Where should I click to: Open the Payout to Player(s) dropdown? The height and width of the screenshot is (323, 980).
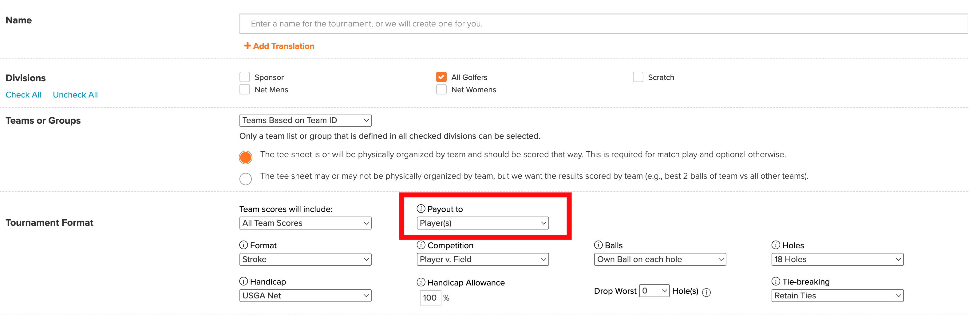click(483, 223)
